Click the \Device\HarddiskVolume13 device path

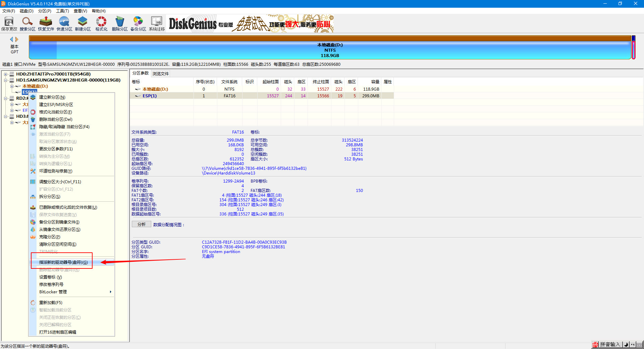point(228,173)
